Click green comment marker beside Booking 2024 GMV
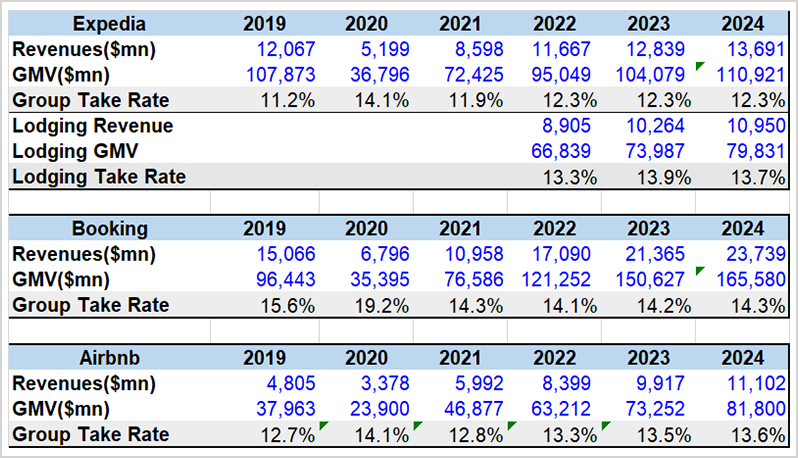This screenshot has width=798, height=458. pos(699,270)
